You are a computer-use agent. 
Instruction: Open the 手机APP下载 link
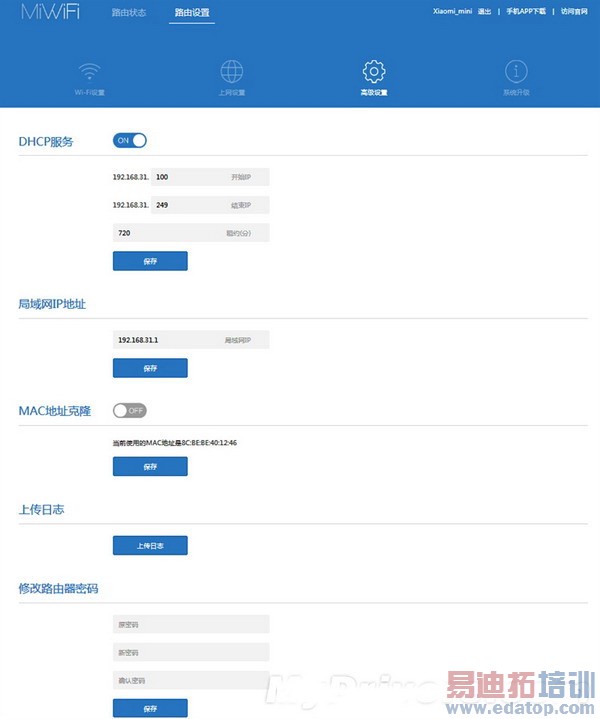(x=526, y=11)
